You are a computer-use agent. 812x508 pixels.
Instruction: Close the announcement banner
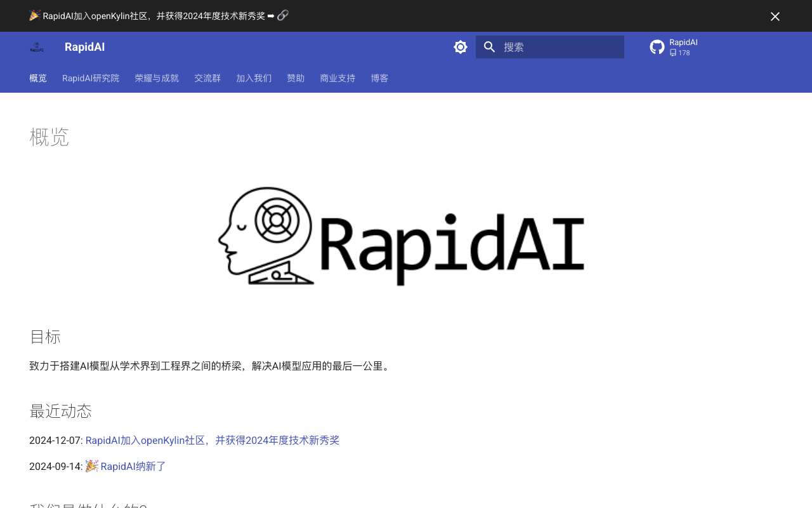click(x=775, y=17)
